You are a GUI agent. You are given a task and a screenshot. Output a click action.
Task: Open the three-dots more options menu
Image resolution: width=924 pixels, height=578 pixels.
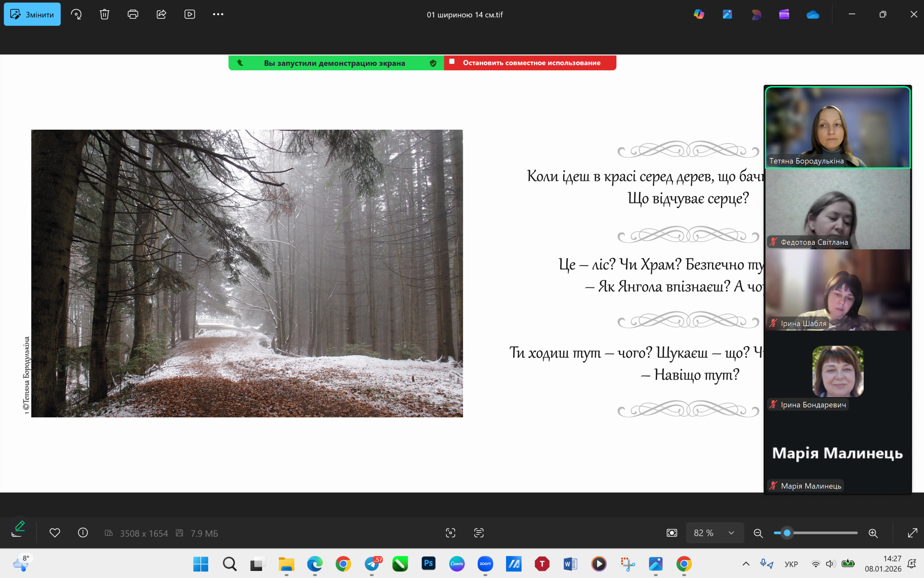tap(218, 14)
